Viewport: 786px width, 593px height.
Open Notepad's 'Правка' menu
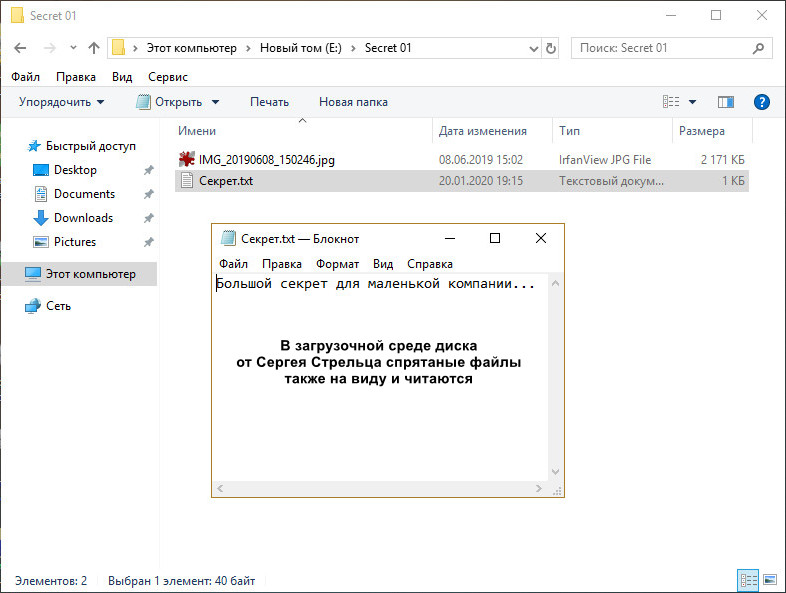pyautogui.click(x=282, y=264)
